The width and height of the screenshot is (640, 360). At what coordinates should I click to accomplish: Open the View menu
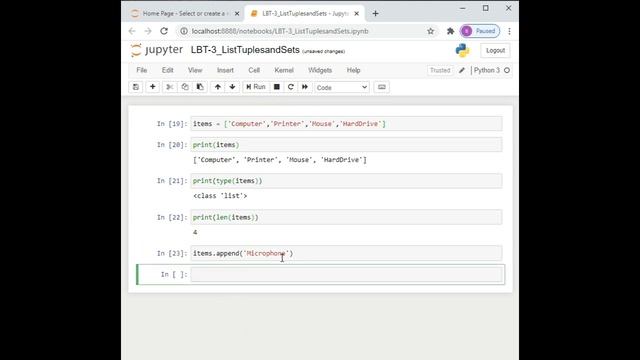[x=195, y=70]
